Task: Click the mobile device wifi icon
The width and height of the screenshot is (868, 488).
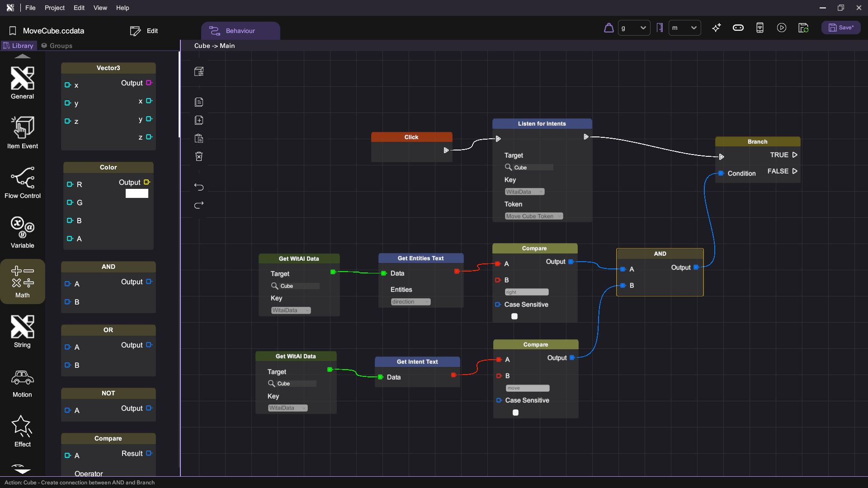Action: click(759, 28)
